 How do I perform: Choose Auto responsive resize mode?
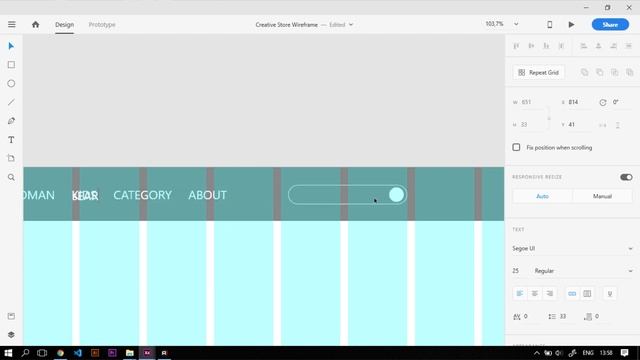(542, 196)
